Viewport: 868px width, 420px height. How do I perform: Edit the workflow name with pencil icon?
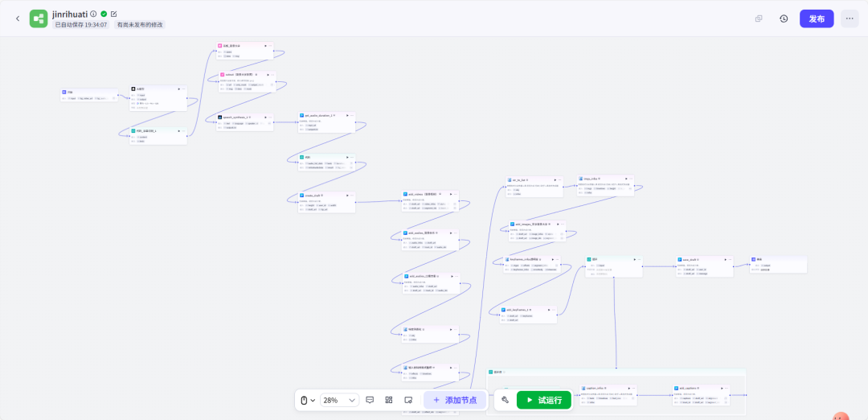tap(114, 14)
